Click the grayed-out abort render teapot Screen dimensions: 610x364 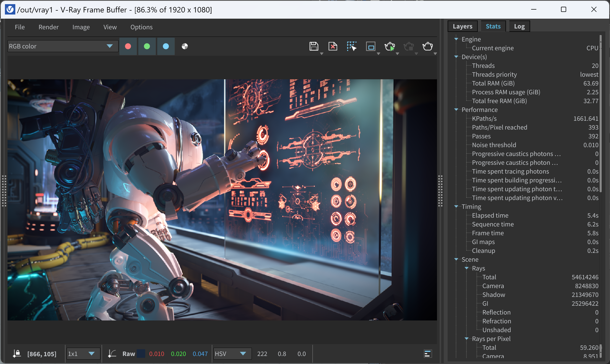(x=408, y=46)
